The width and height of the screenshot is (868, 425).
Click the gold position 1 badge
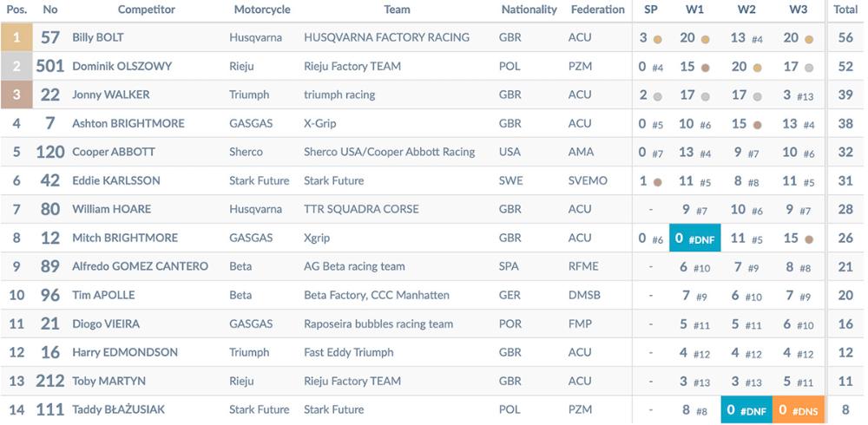16,37
